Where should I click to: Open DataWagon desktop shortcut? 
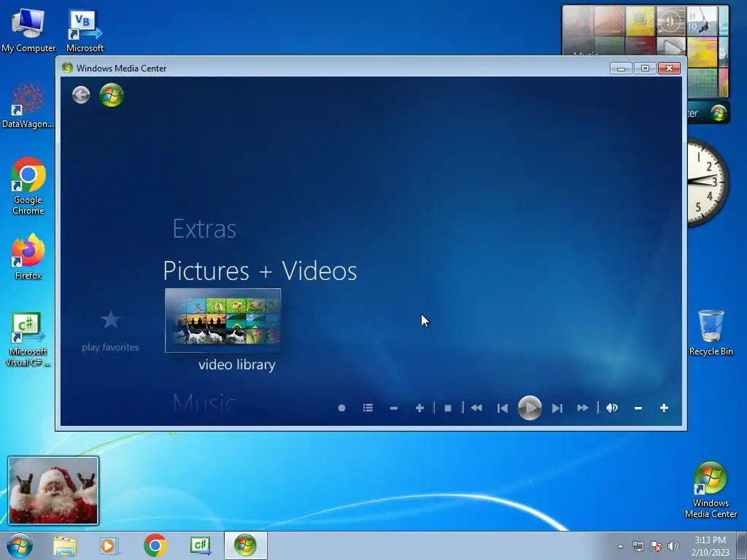point(28,106)
